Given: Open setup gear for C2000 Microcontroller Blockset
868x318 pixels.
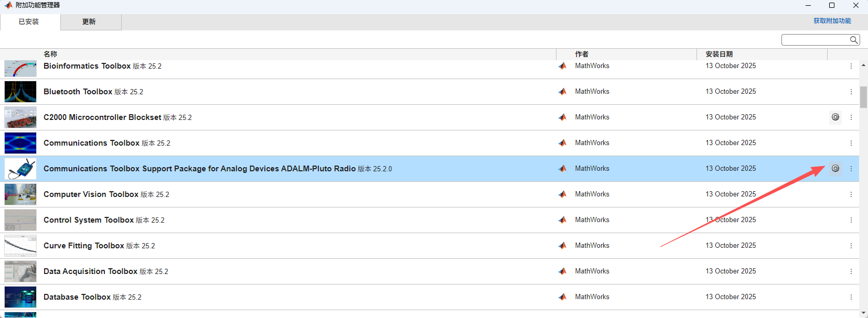Looking at the screenshot, I should coord(835,117).
